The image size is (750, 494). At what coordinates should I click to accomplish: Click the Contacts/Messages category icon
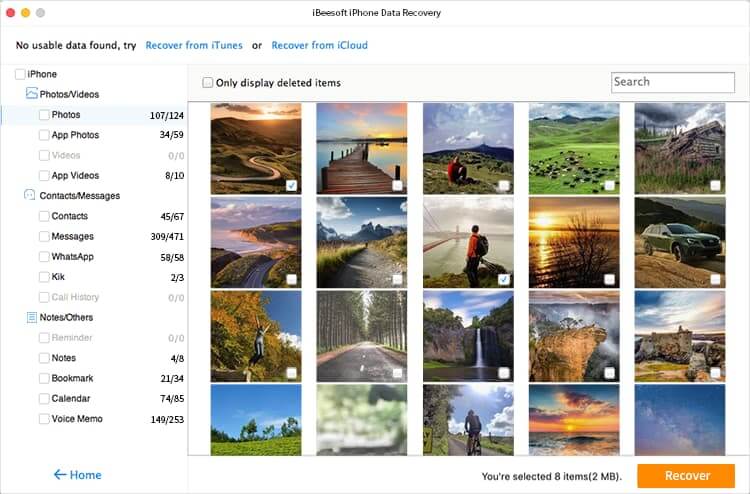(31, 196)
